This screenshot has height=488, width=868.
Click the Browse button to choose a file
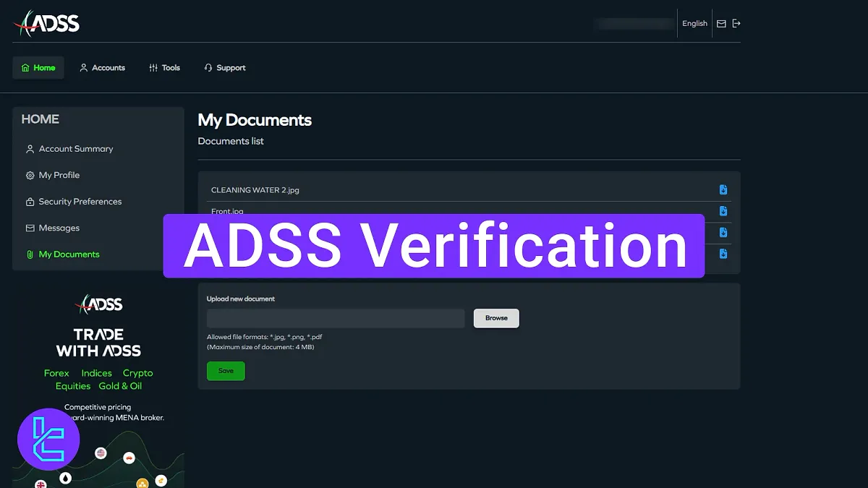click(x=496, y=318)
